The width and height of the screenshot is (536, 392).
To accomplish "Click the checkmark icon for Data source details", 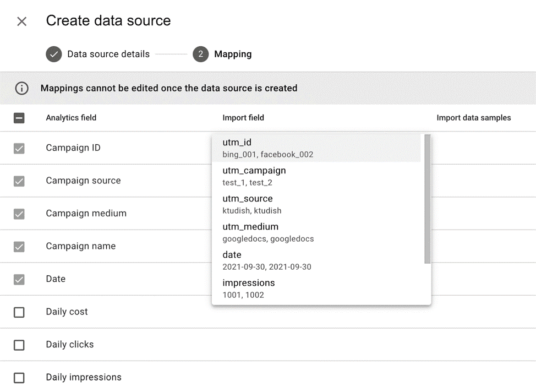I will (53, 54).
